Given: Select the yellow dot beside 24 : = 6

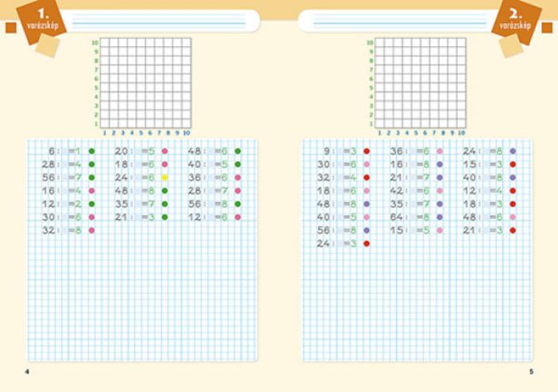Looking at the screenshot, I should pyautogui.click(x=165, y=178).
